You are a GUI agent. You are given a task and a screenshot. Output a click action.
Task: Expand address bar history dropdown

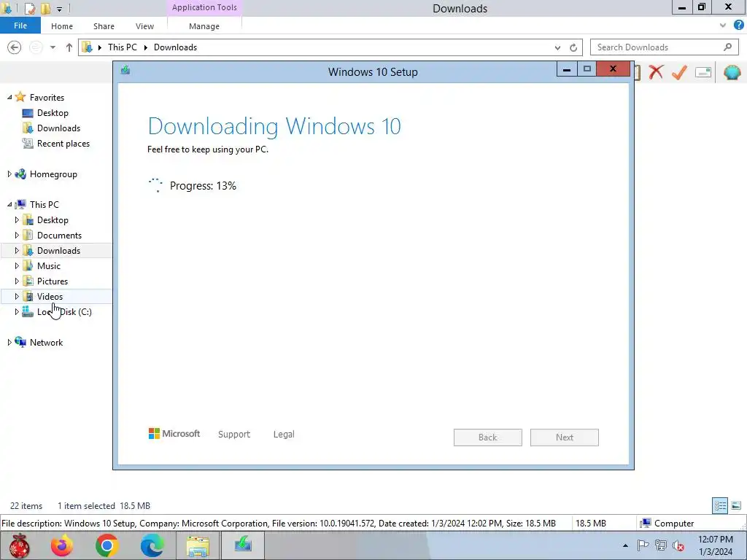[x=557, y=47]
